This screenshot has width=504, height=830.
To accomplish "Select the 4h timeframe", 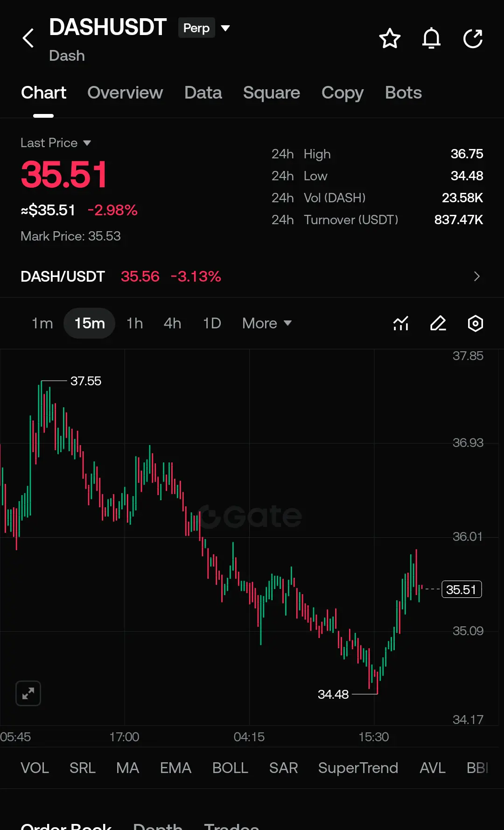I will 172,323.
